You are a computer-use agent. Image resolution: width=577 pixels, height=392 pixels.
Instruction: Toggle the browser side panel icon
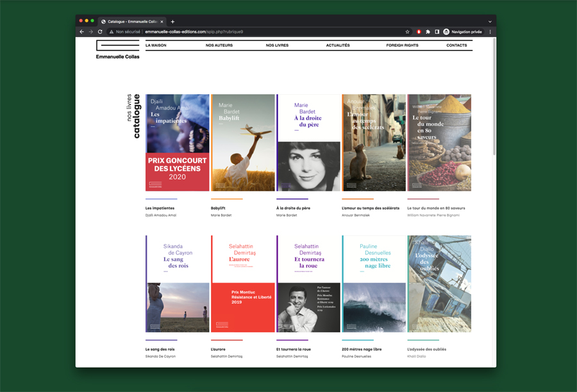(x=437, y=31)
